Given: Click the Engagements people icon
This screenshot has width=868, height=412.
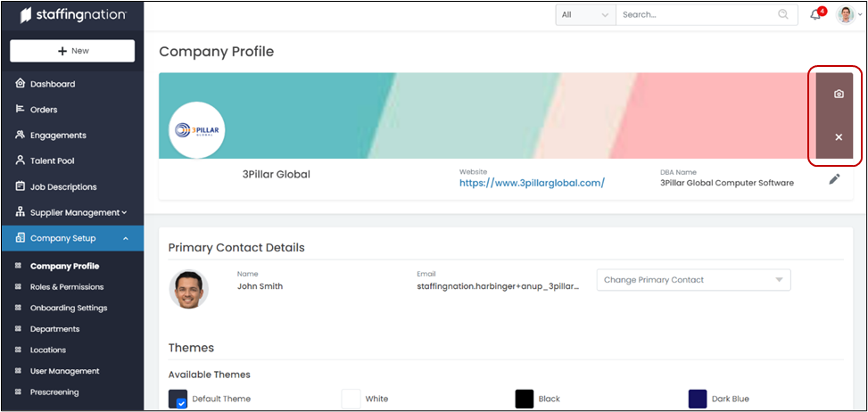Looking at the screenshot, I should pos(21,135).
